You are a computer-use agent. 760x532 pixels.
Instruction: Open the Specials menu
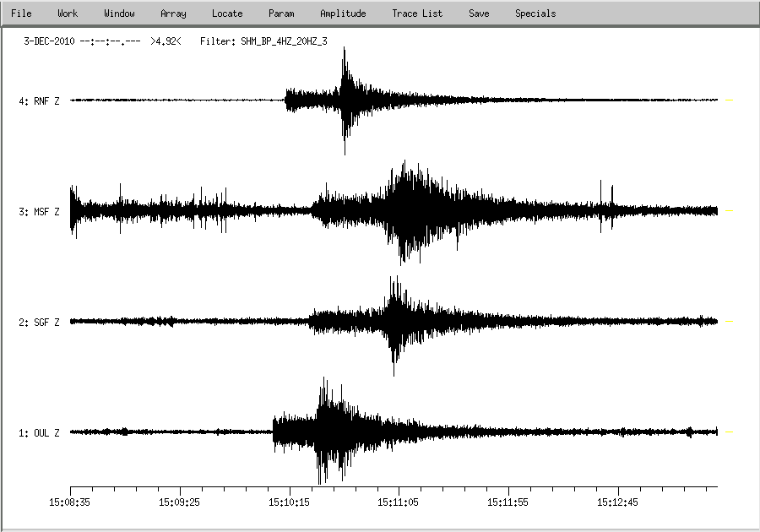pos(535,14)
